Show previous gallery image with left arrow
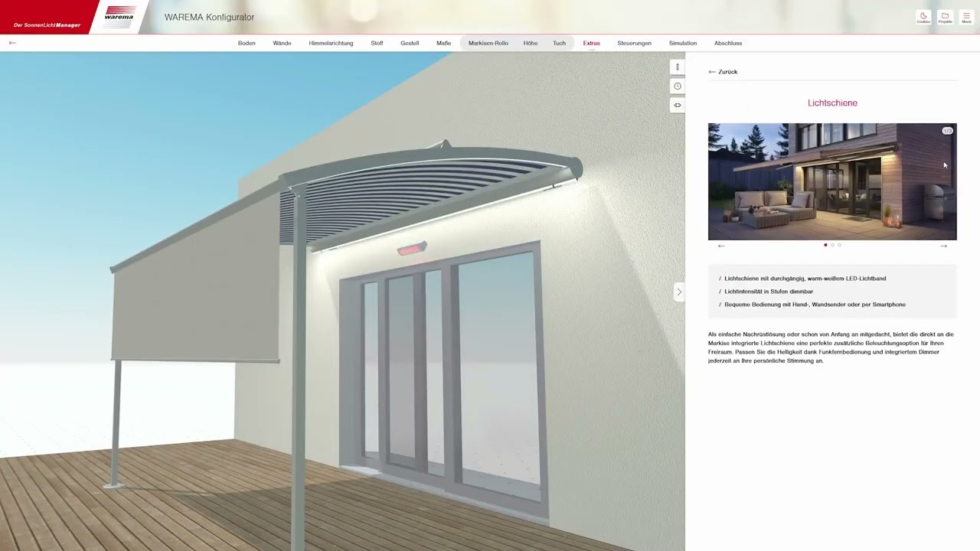The width and height of the screenshot is (980, 551). pyautogui.click(x=721, y=246)
